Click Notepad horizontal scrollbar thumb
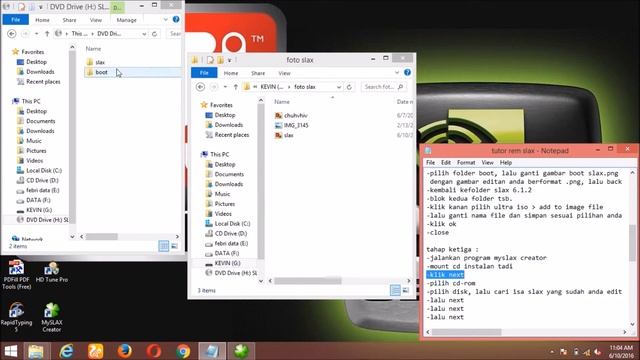 pyautogui.click(x=467, y=332)
